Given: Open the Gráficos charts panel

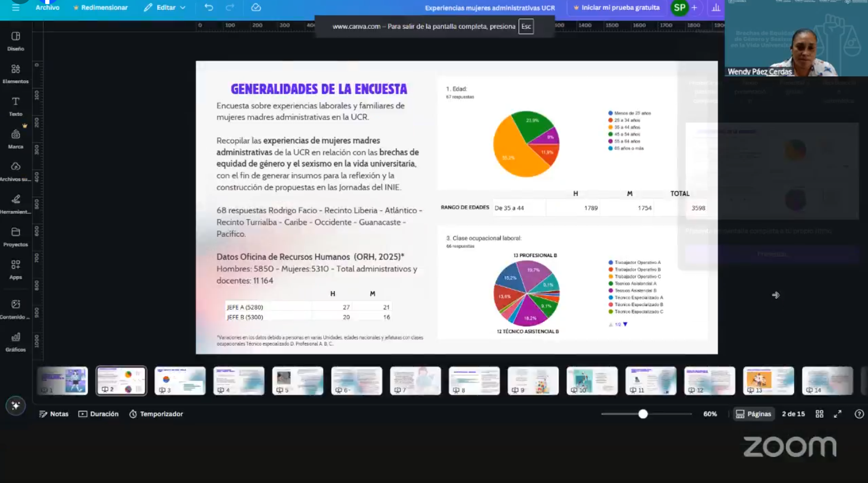Looking at the screenshot, I should [16, 341].
